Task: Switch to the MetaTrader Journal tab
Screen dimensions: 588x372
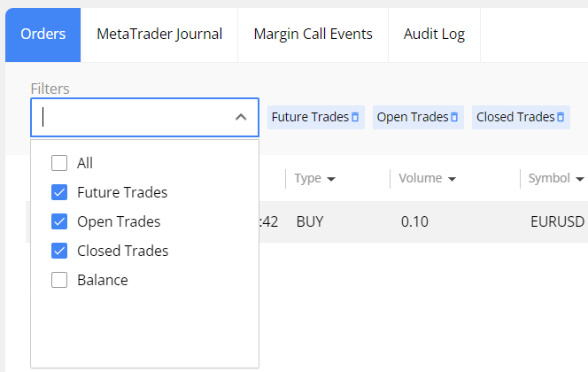Action: (x=159, y=35)
